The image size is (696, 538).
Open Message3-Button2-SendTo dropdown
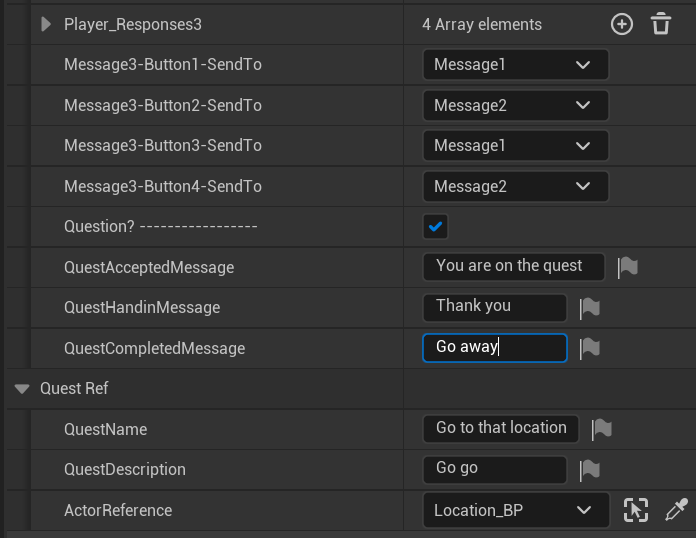coord(515,105)
